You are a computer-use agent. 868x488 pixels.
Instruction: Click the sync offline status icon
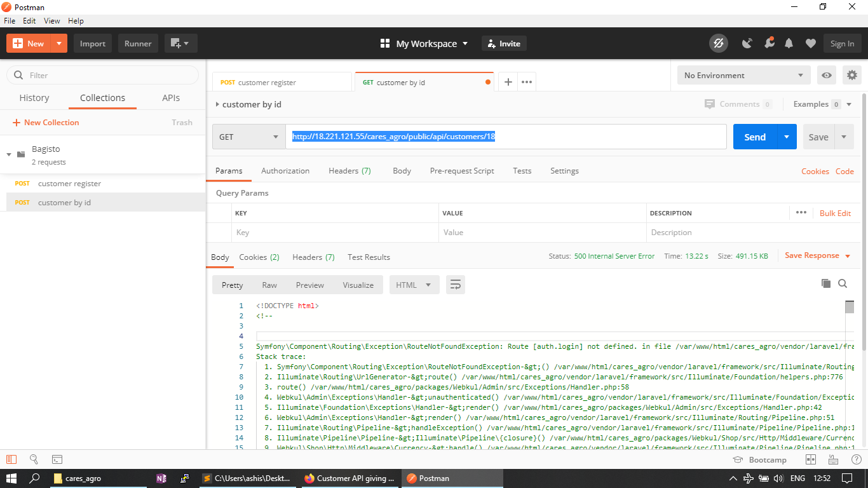(719, 43)
